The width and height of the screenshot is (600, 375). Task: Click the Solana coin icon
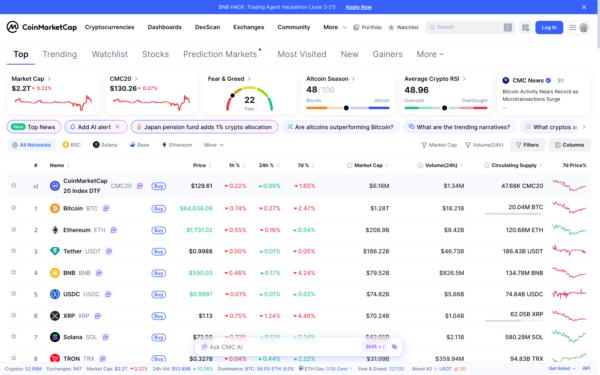click(55, 337)
